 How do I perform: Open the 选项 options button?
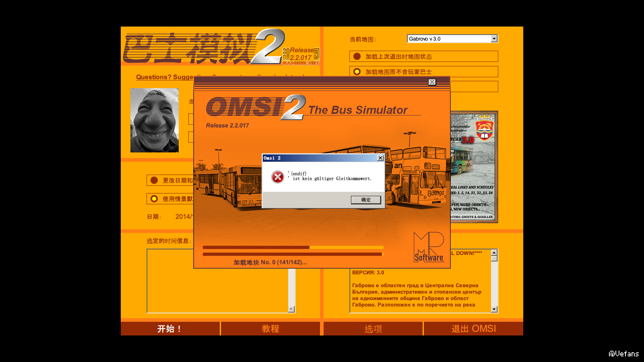point(373,329)
